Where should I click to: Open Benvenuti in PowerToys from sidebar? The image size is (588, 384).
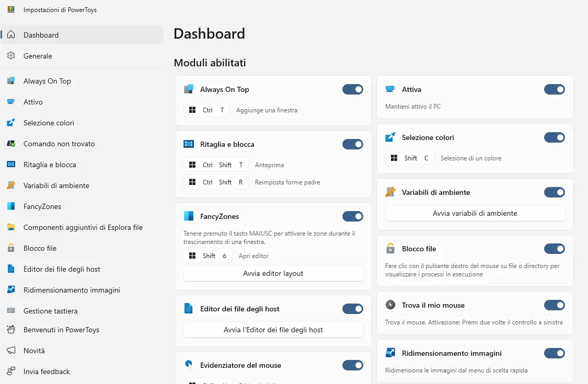click(x=83, y=330)
